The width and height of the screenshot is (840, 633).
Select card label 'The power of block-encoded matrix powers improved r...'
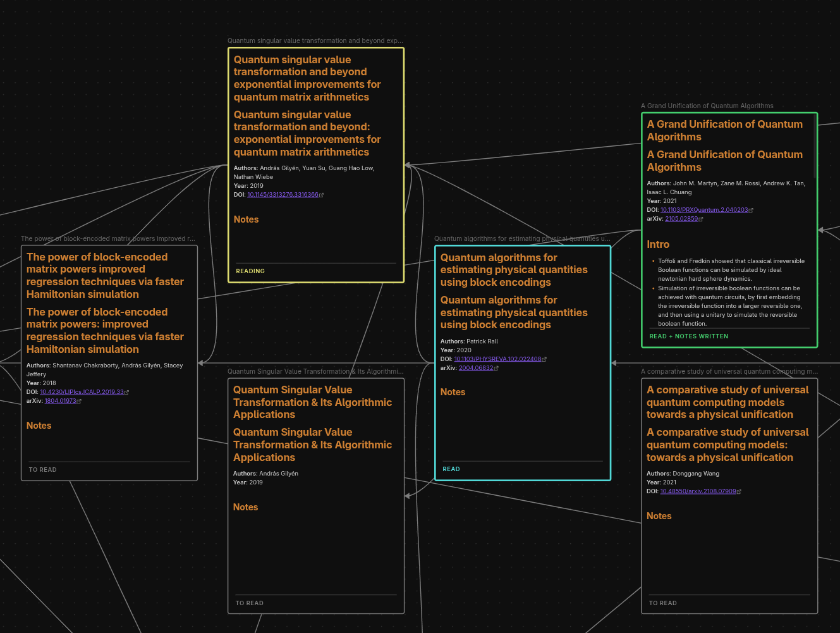(x=108, y=239)
